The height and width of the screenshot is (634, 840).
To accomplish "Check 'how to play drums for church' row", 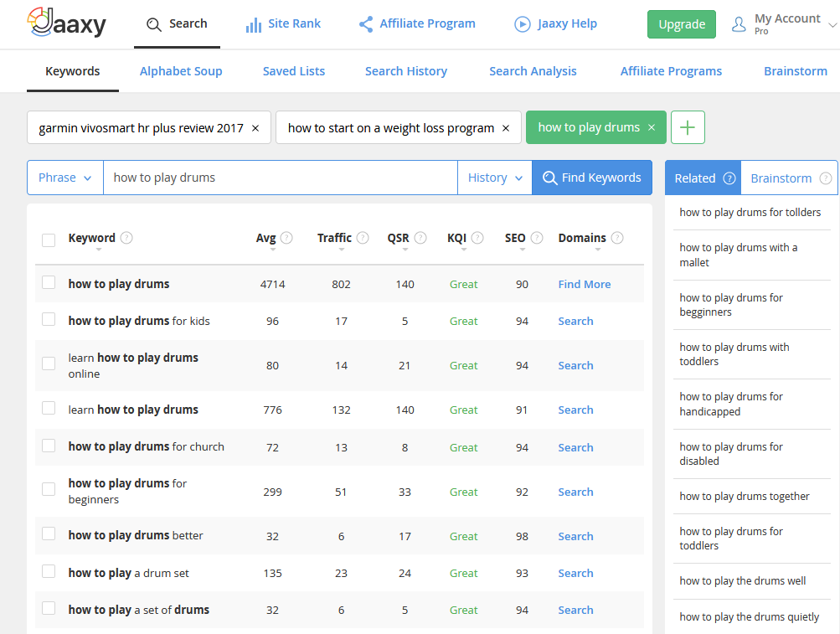I will [49, 446].
